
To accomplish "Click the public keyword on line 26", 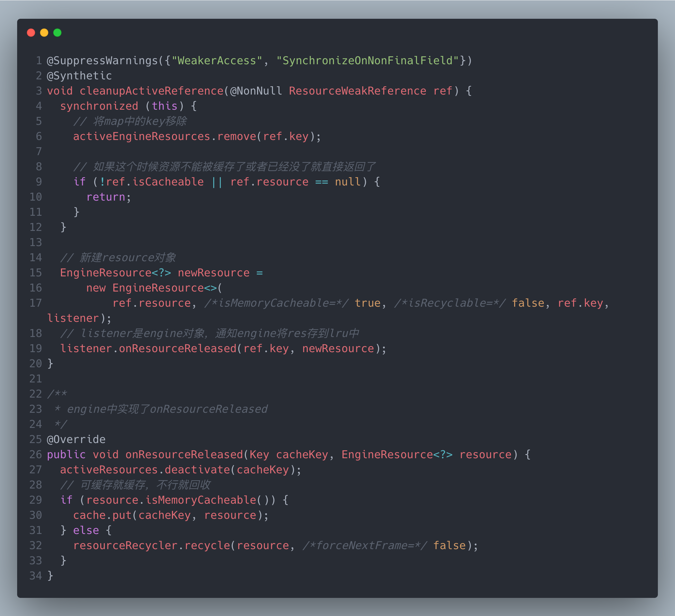I will [66, 454].
